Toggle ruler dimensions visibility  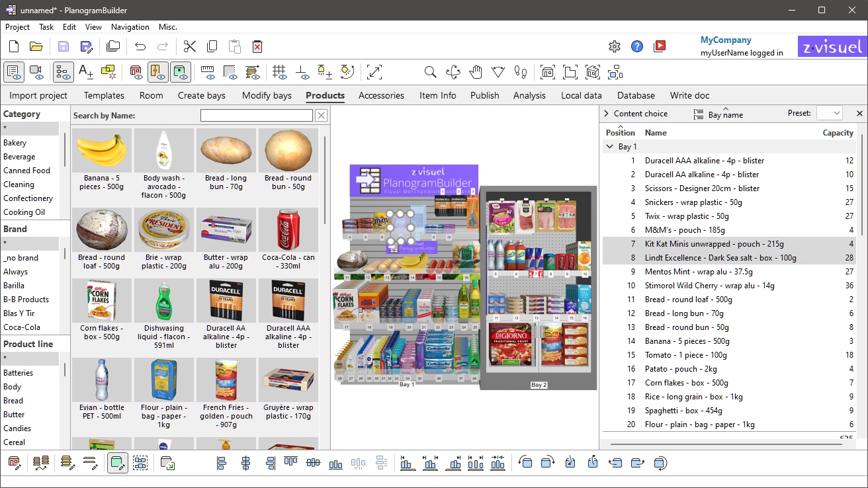(208, 71)
